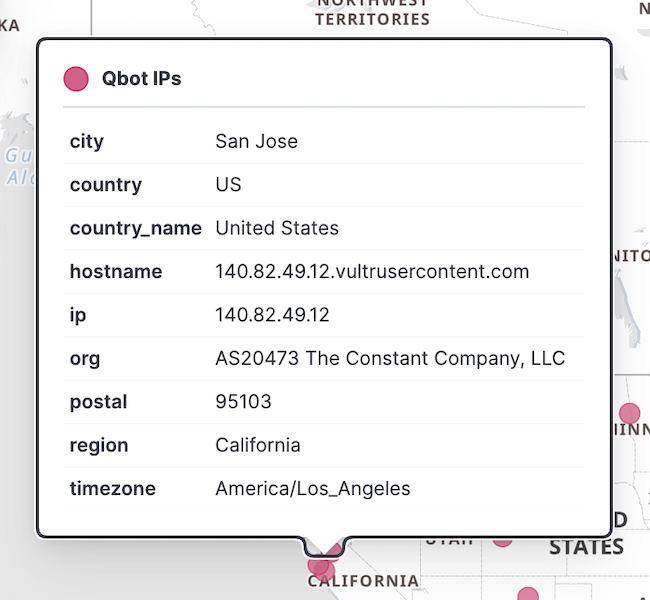Screen dimensions: 650x600
Task: Click the hostname vultrusercontent.com value
Action: 372,271
